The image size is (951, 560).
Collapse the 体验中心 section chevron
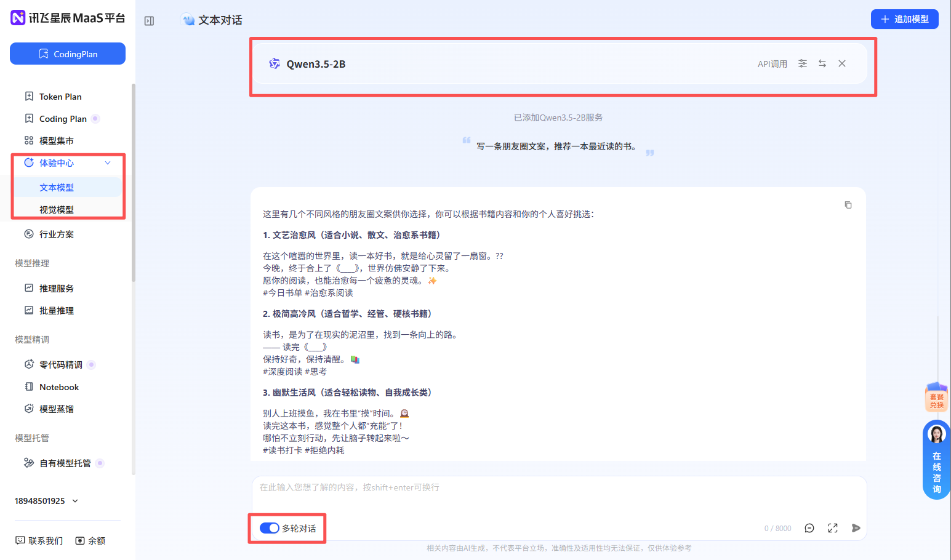click(x=108, y=163)
